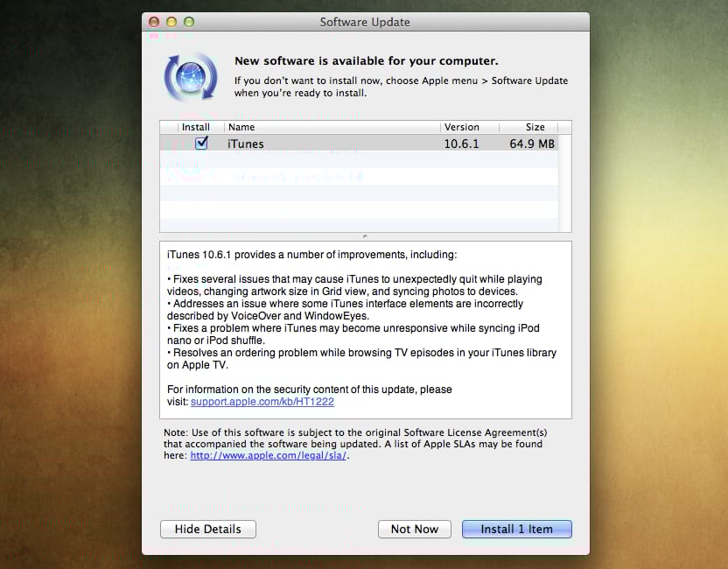Click the Software Update window title
This screenshot has height=569, width=728.
tap(365, 22)
